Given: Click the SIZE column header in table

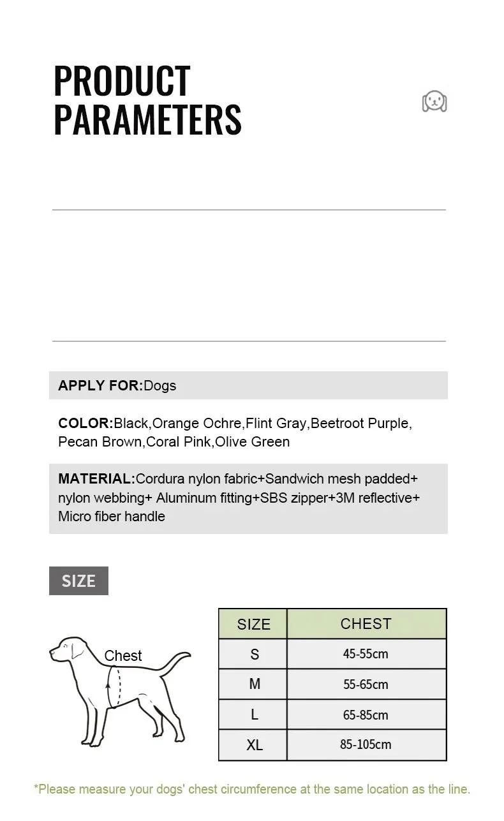Looking at the screenshot, I should tap(254, 624).
